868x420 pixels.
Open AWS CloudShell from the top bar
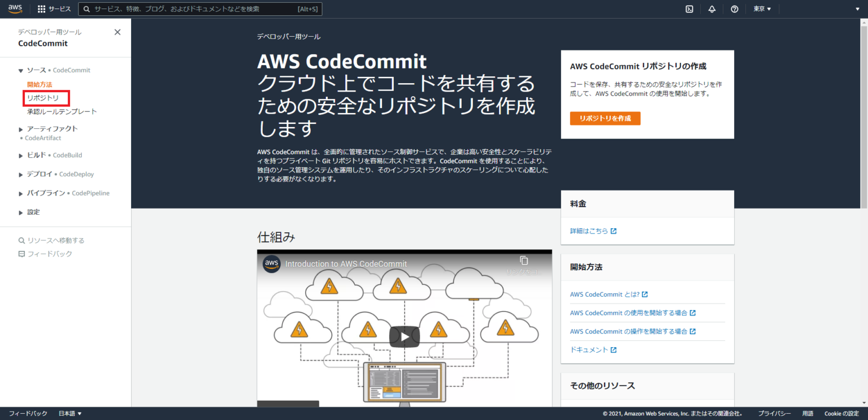click(x=689, y=8)
